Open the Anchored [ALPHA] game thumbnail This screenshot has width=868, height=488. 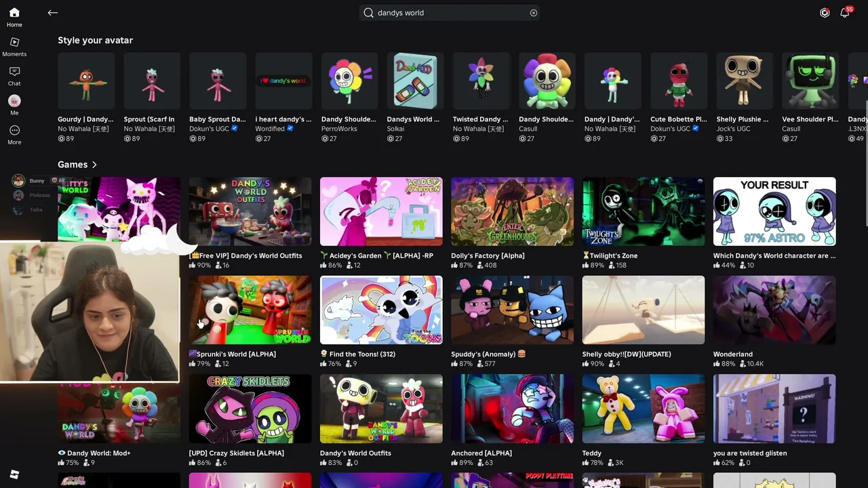tap(512, 409)
